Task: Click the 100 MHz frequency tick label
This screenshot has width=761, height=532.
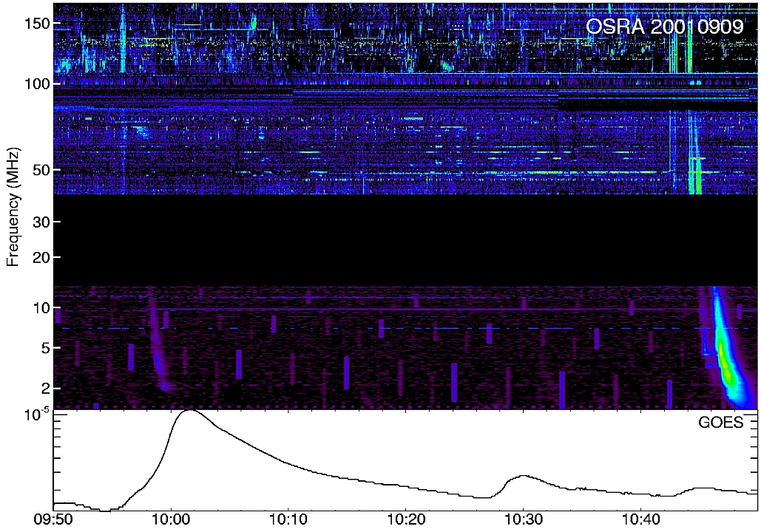Action: pos(36,84)
